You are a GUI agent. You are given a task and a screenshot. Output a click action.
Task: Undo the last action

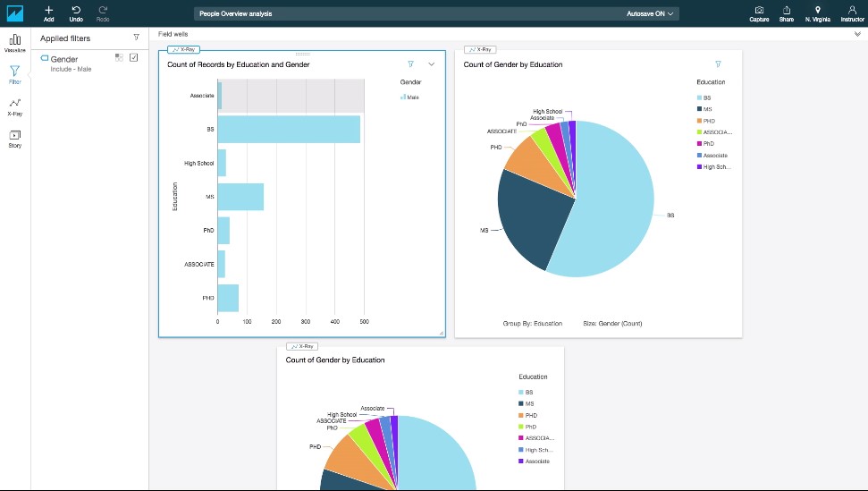coord(76,13)
